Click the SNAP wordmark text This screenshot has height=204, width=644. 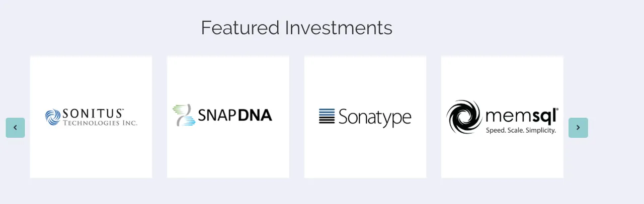pyautogui.click(x=217, y=116)
